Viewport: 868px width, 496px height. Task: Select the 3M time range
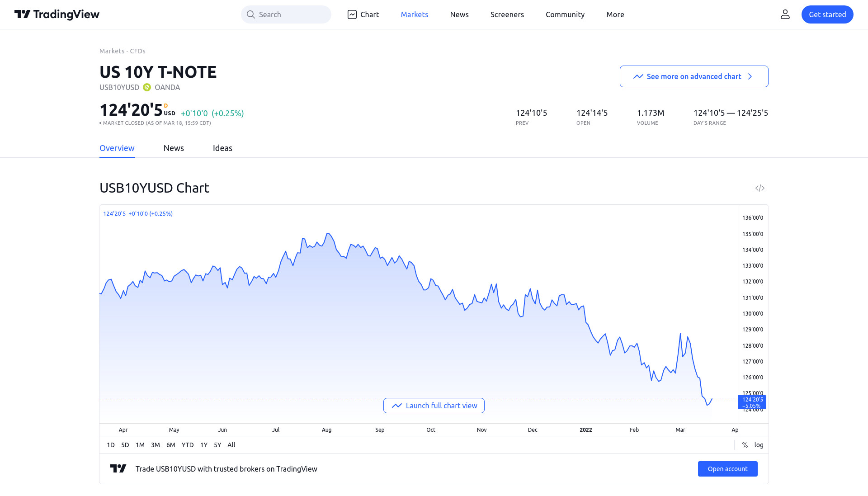point(156,445)
